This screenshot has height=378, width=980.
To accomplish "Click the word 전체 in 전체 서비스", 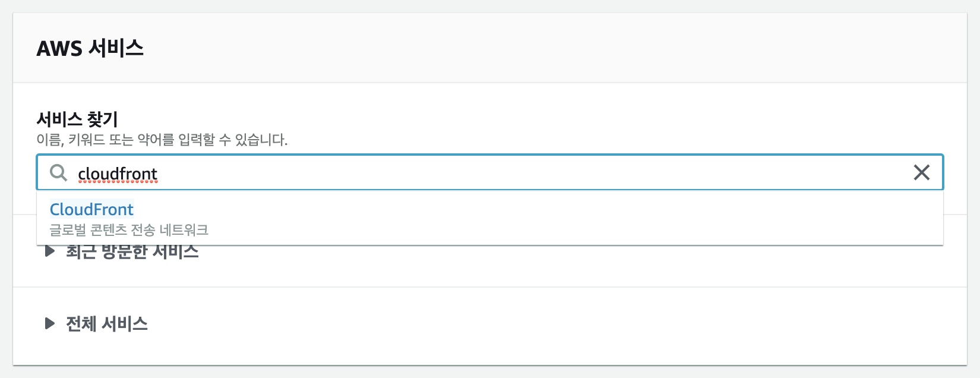I will point(81,323).
